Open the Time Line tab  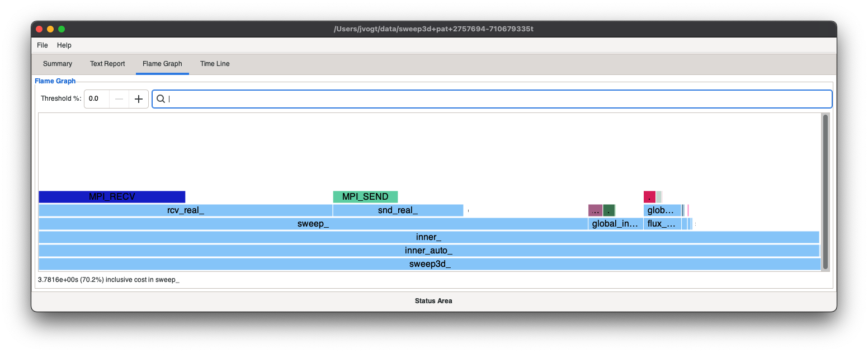coord(215,64)
